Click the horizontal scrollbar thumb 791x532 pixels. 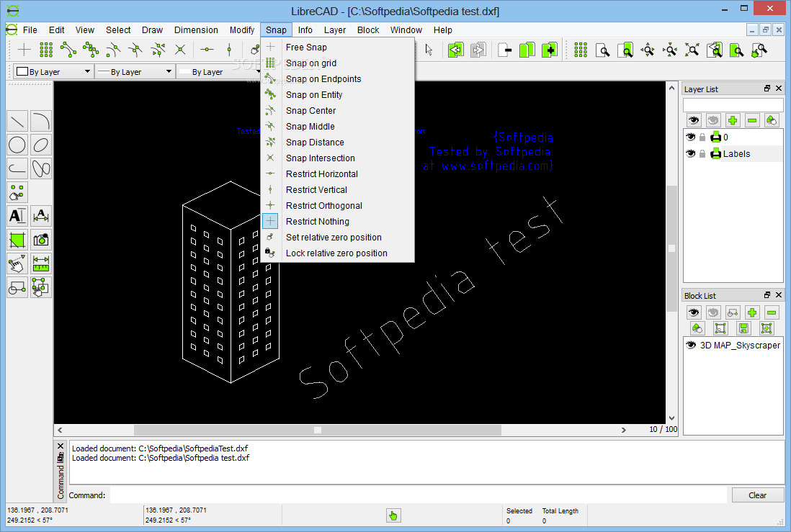[x=317, y=430]
